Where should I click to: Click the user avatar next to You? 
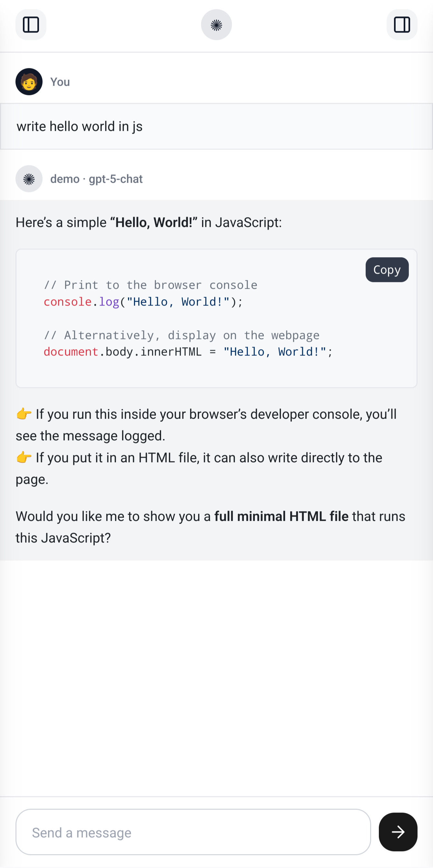pyautogui.click(x=29, y=82)
